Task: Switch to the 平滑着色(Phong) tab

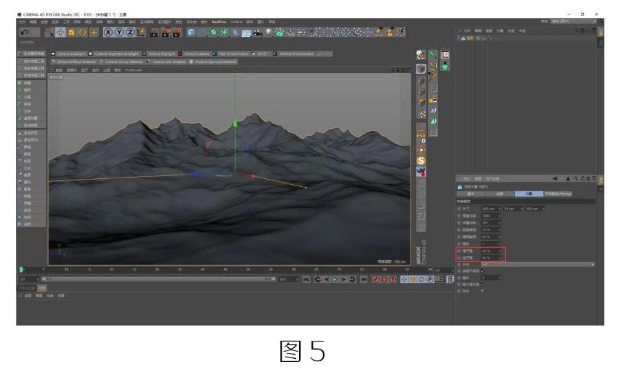Action: point(557,194)
